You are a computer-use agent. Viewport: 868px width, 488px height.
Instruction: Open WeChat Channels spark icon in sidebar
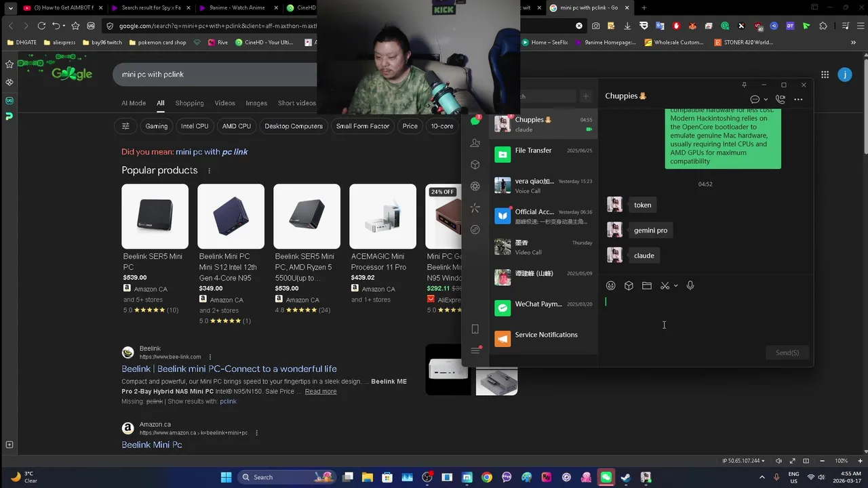pyautogui.click(x=475, y=208)
